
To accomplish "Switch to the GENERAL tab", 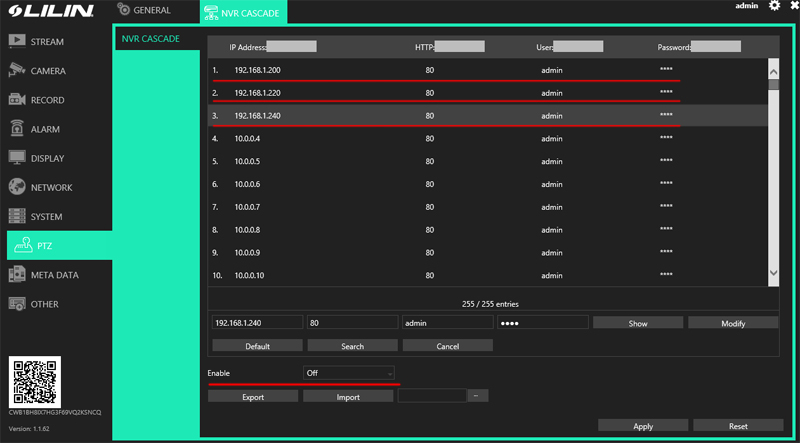I will [x=144, y=11].
